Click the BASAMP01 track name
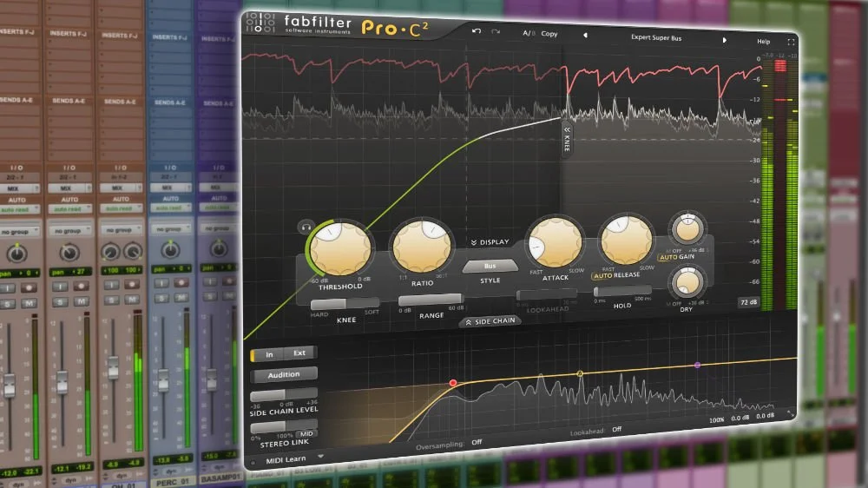 (220, 477)
